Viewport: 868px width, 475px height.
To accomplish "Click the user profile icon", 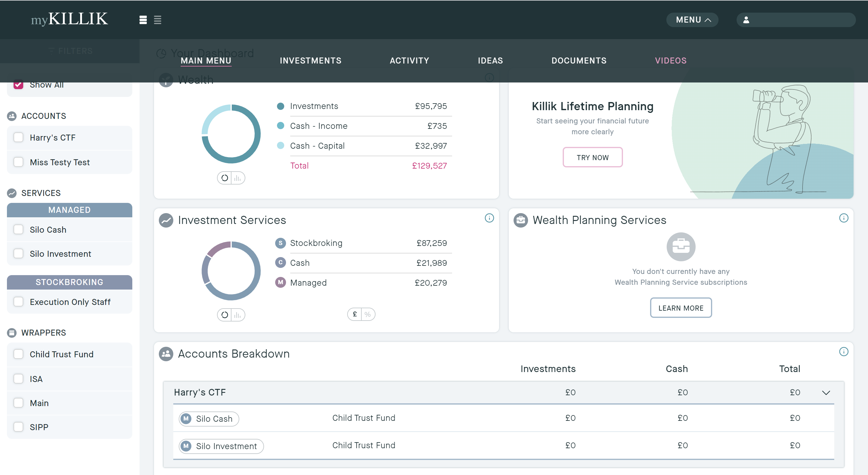I will 746,20.
